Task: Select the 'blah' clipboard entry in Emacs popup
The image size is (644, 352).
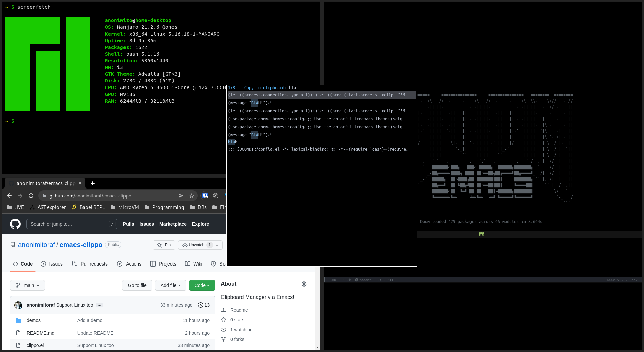Action: point(321,142)
